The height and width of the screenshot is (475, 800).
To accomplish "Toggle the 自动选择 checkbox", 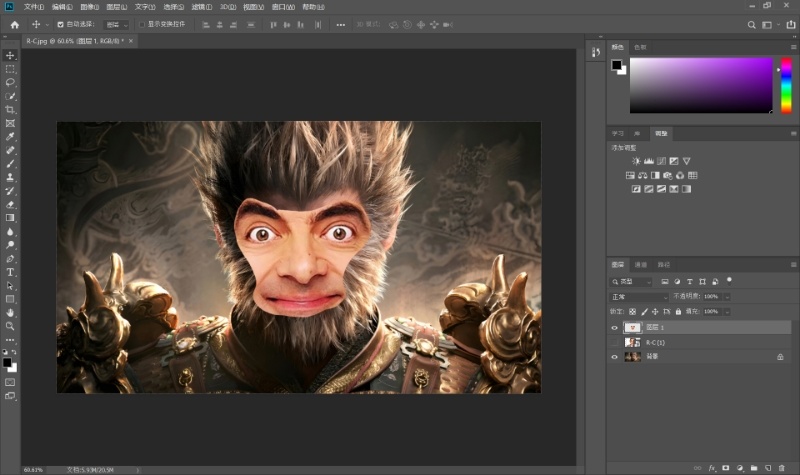I will (60, 24).
